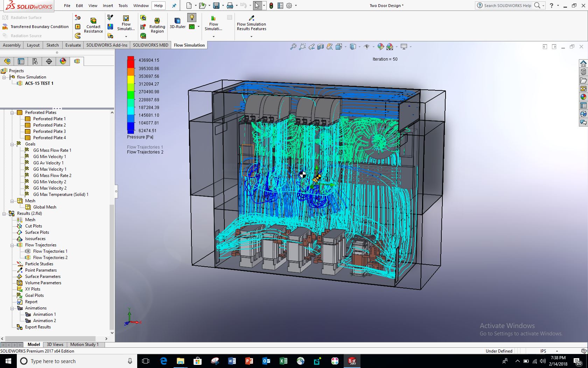Switch to the 3D Views bottom tab
Screen dimensions: 588x368
point(55,345)
